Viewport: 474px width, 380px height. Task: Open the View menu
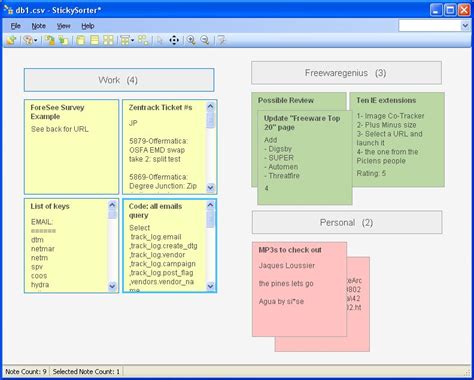pos(63,26)
